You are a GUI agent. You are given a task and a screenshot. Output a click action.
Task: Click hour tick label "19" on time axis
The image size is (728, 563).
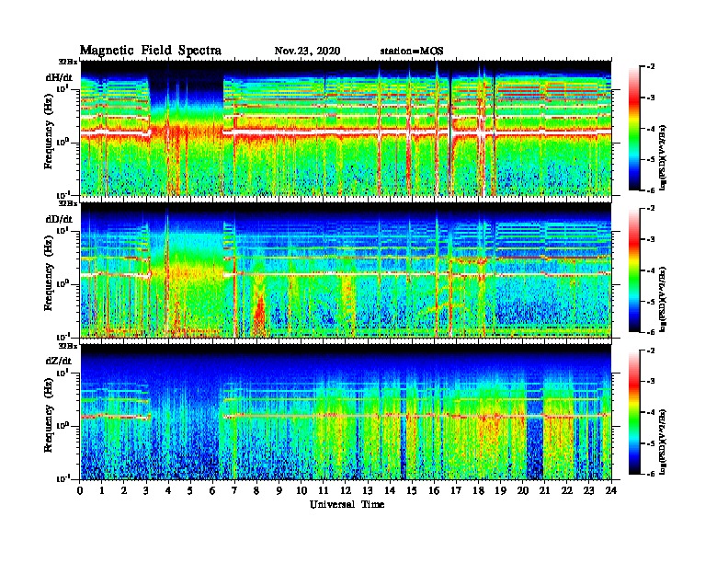click(x=500, y=490)
